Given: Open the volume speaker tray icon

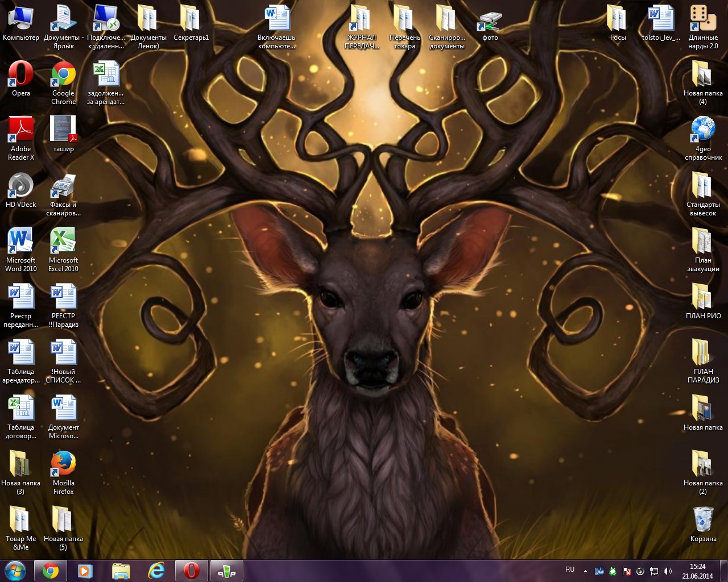Looking at the screenshot, I should coord(668,571).
